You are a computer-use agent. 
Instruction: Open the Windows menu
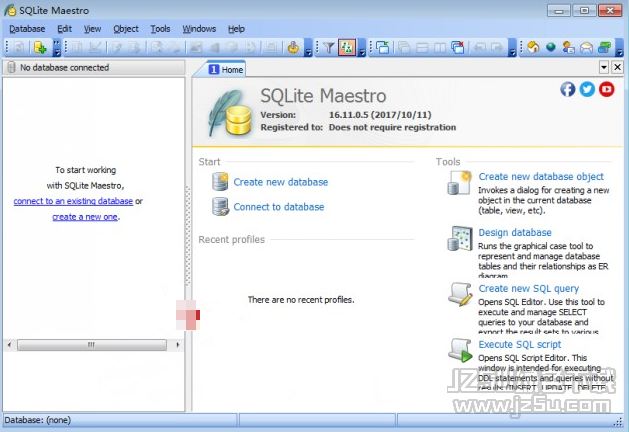[x=199, y=29]
